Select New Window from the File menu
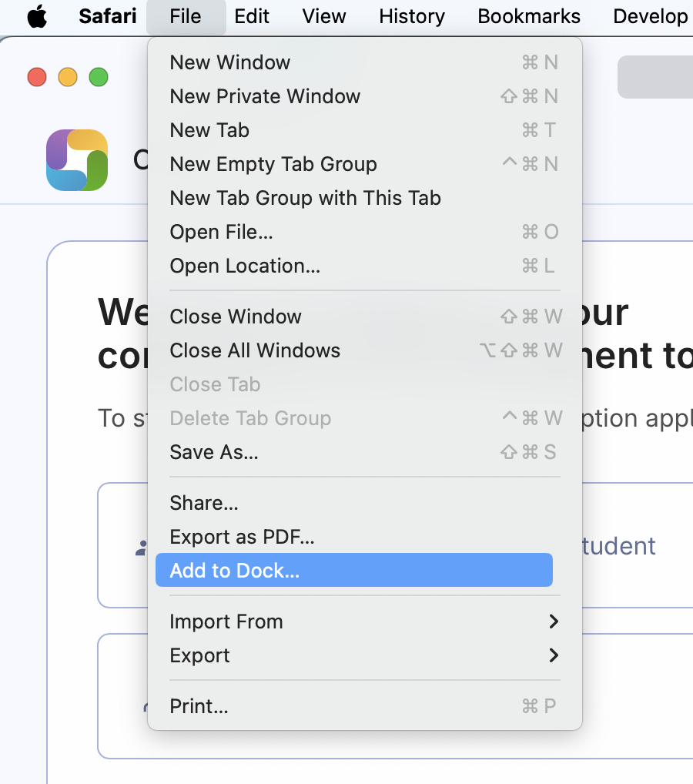The width and height of the screenshot is (693, 784). 229,62
